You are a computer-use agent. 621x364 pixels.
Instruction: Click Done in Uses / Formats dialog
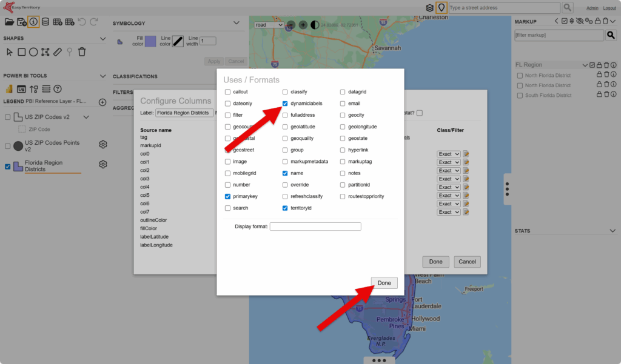pyautogui.click(x=384, y=283)
